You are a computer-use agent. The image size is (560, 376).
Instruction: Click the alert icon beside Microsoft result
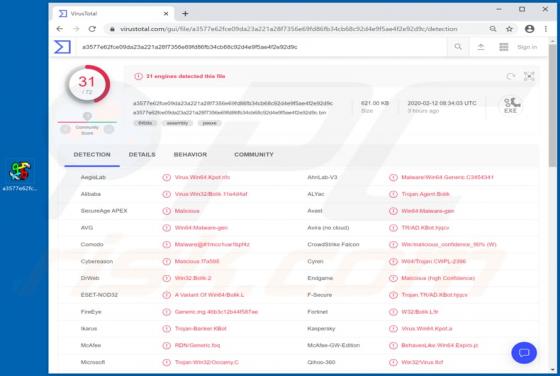(166, 362)
